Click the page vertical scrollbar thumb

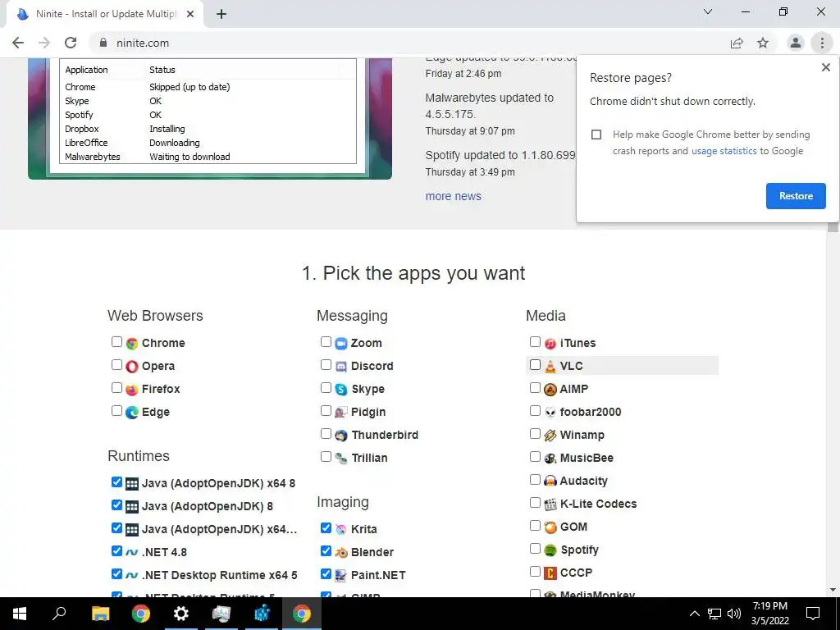point(833,227)
